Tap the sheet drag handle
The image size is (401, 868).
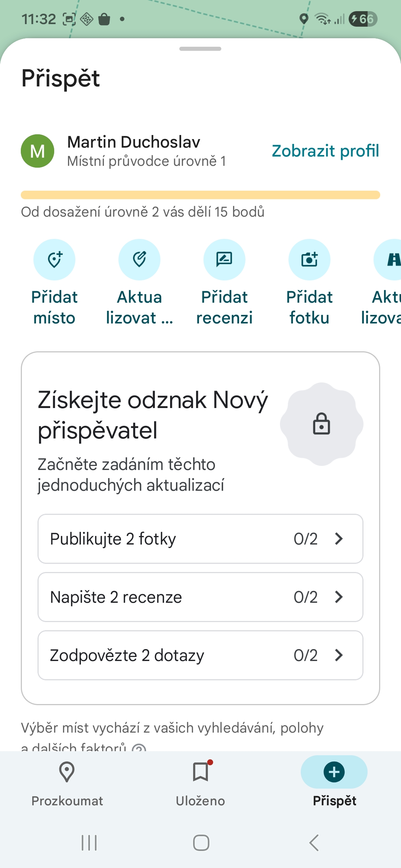pyautogui.click(x=200, y=49)
